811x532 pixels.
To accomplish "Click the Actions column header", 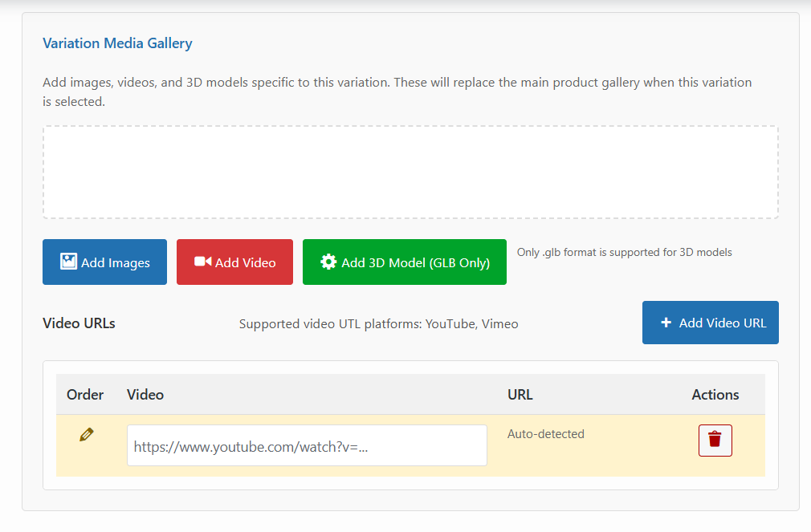I will point(715,394).
